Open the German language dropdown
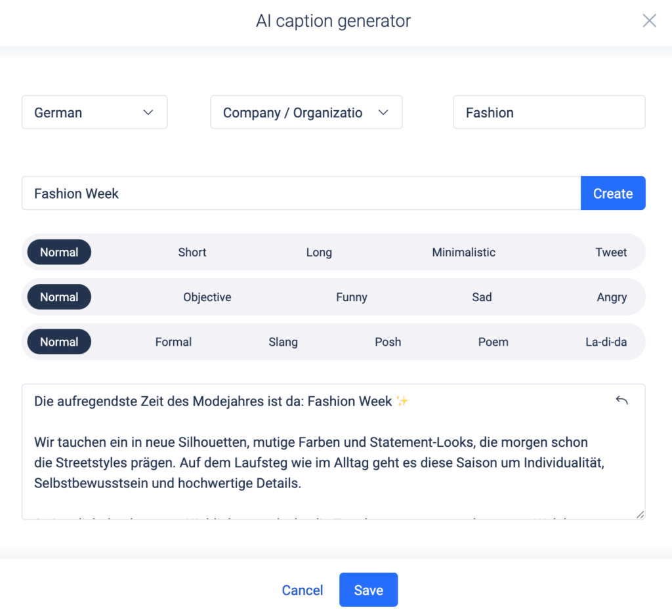This screenshot has height=616, width=672. (94, 113)
